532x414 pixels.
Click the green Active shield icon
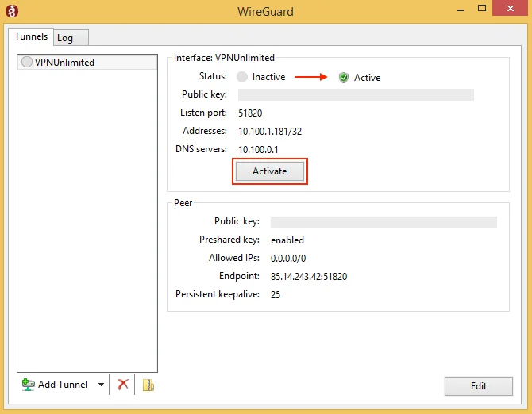(344, 77)
